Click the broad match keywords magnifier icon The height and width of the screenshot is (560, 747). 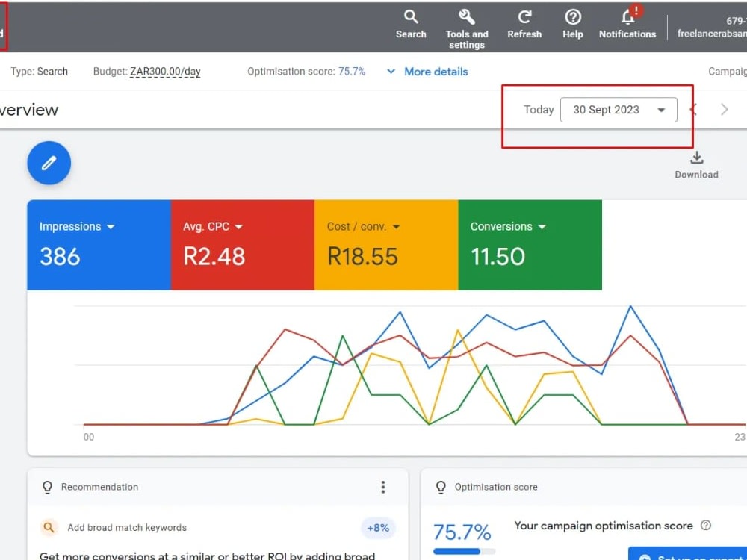tap(49, 527)
